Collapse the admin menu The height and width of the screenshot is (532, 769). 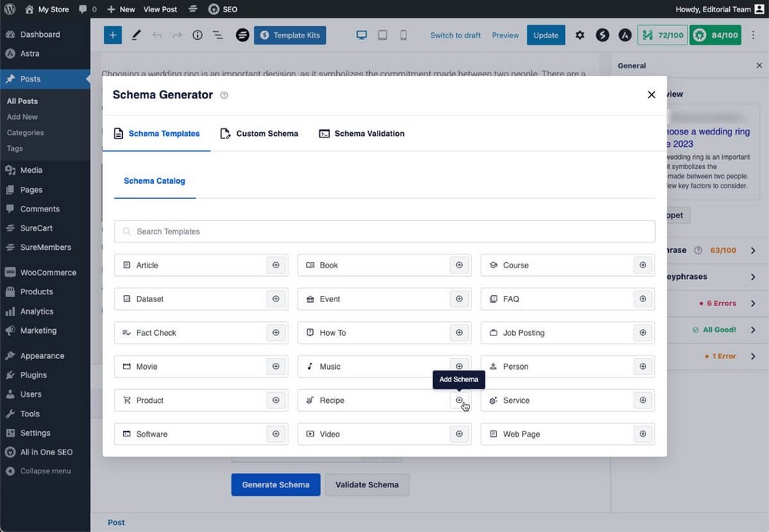tap(45, 471)
